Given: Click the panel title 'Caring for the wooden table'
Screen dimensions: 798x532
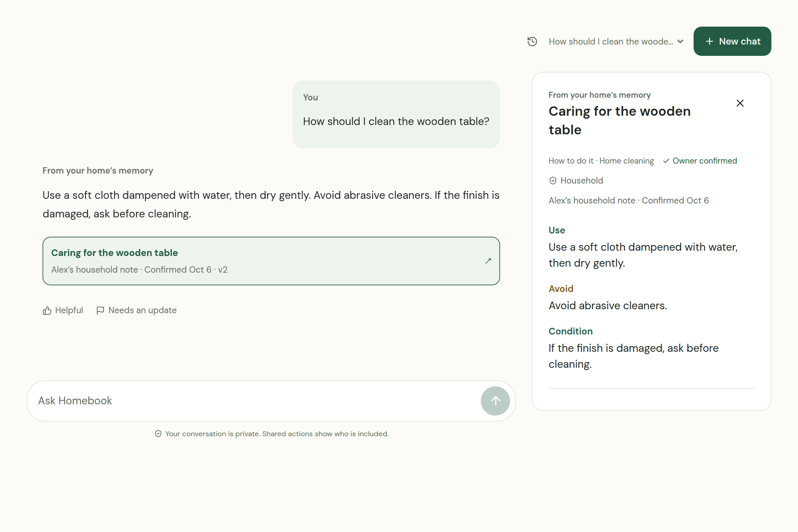Looking at the screenshot, I should point(619,120).
